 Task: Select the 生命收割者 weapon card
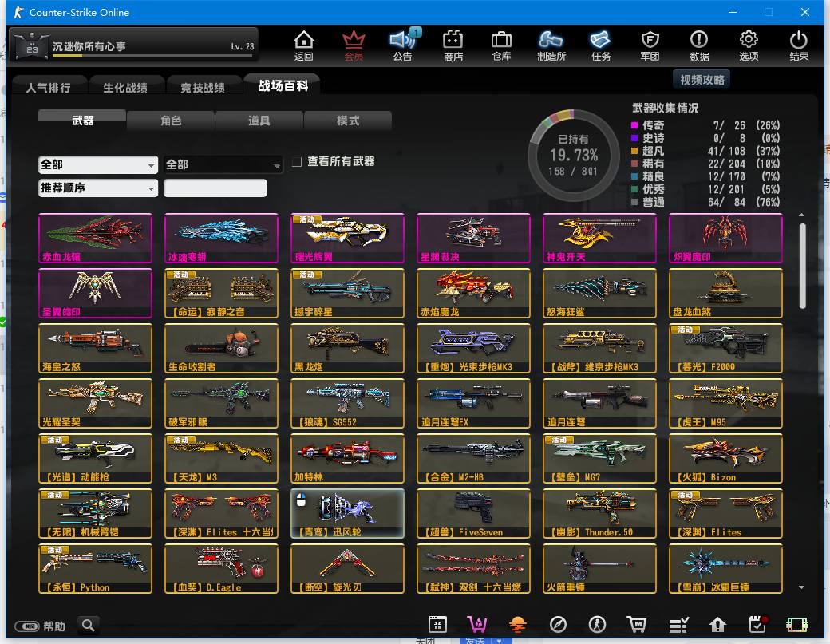[x=221, y=348]
